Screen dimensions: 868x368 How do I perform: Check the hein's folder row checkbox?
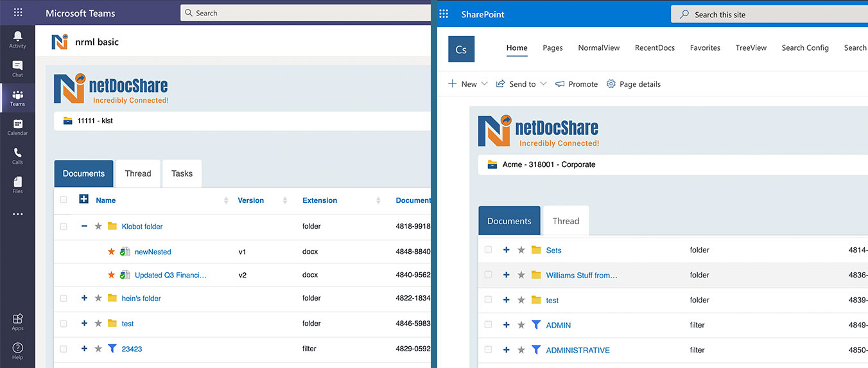tap(63, 298)
